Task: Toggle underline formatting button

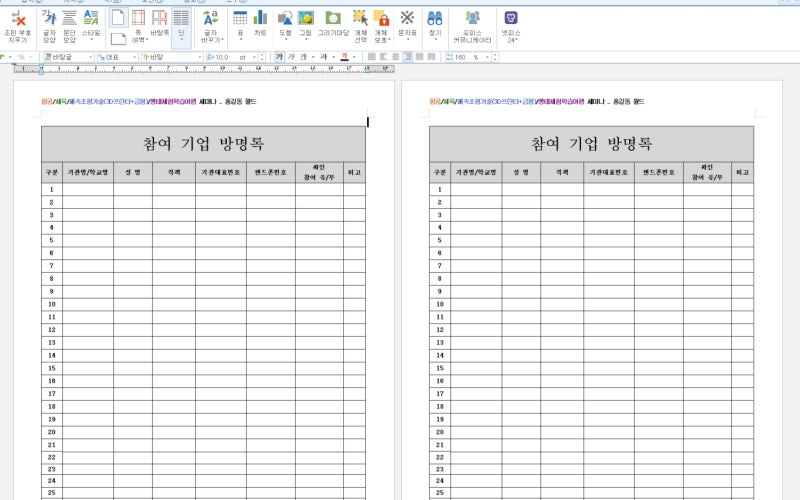Action: point(303,57)
